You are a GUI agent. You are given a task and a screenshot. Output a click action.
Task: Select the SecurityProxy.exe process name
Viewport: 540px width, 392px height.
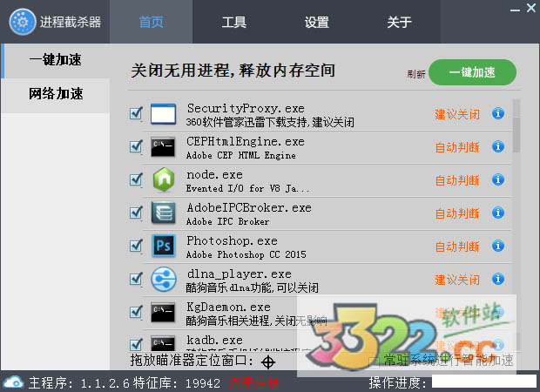pyautogui.click(x=246, y=109)
